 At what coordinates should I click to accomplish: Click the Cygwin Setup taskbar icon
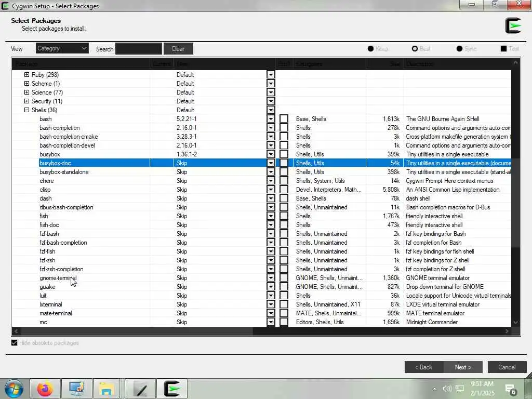pyautogui.click(x=172, y=389)
